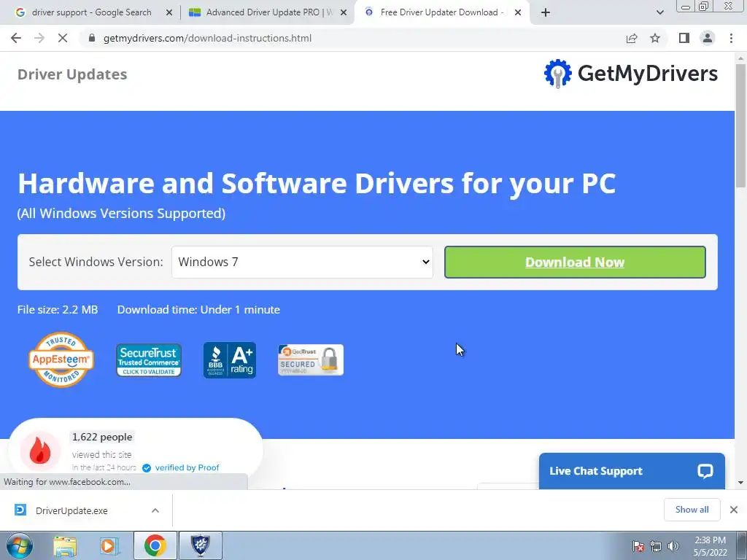The height and width of the screenshot is (560, 747).
Task: Open the Windows version dropdown
Action: click(302, 262)
